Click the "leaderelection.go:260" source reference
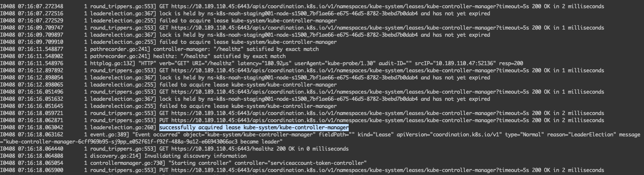The height and width of the screenshot is (175, 644). (x=122, y=127)
